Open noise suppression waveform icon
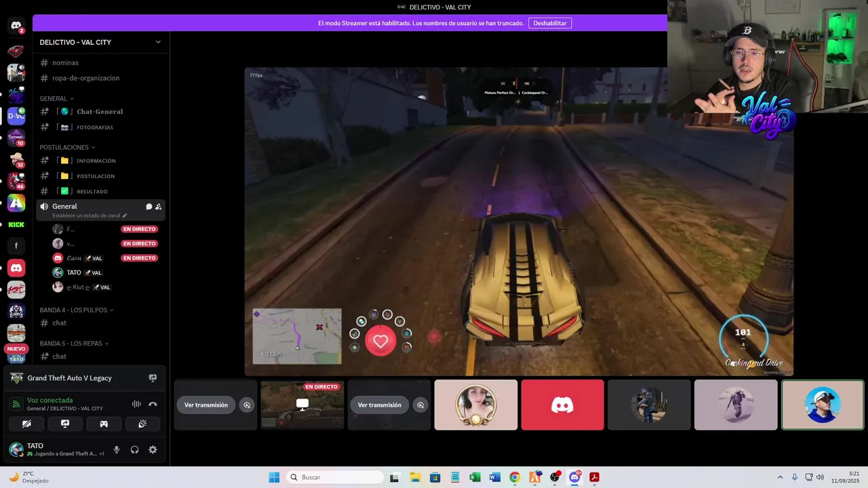Viewport: 868px width, 488px height. click(x=136, y=404)
